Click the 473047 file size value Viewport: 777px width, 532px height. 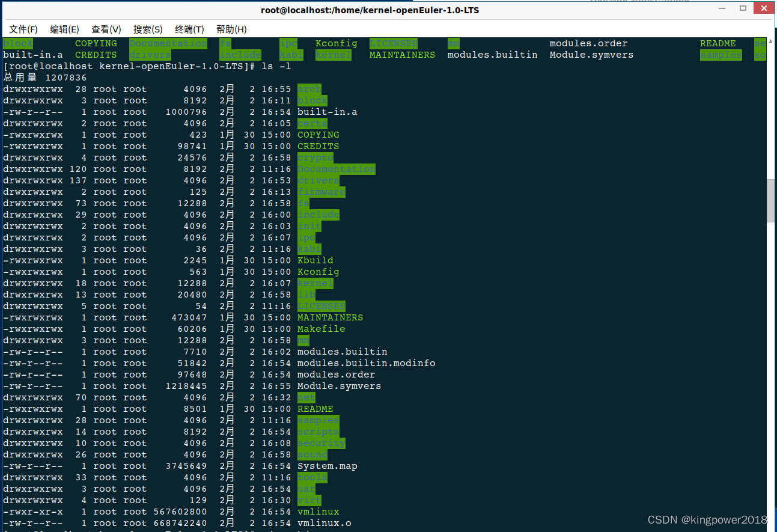(x=189, y=317)
